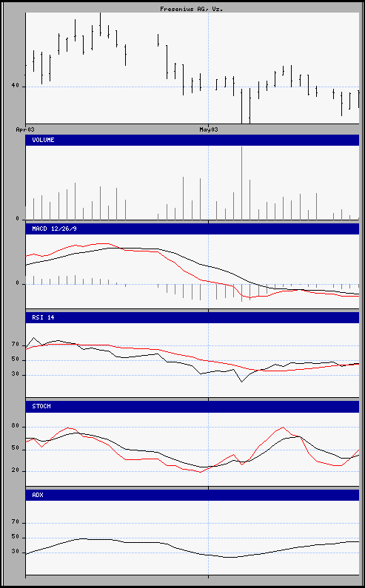Viewport: 365px width, 588px height.
Task: Click the 80 level label in STOCH panel
Action: [15, 426]
